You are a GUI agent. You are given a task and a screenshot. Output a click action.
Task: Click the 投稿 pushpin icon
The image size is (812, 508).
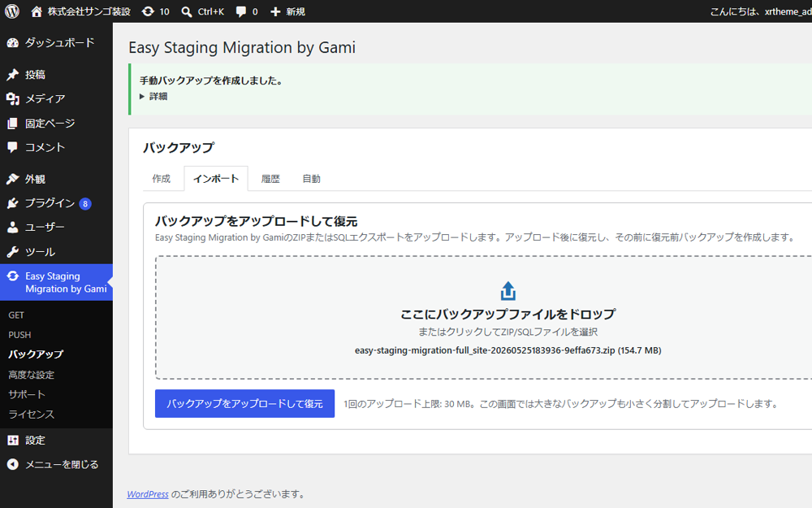coord(13,75)
